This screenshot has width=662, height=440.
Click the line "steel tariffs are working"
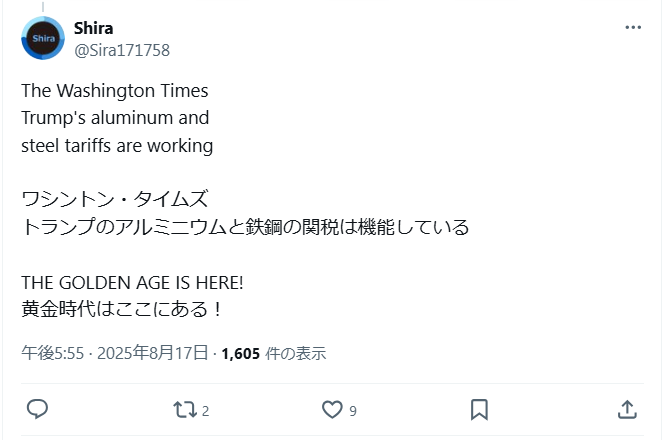(x=117, y=145)
